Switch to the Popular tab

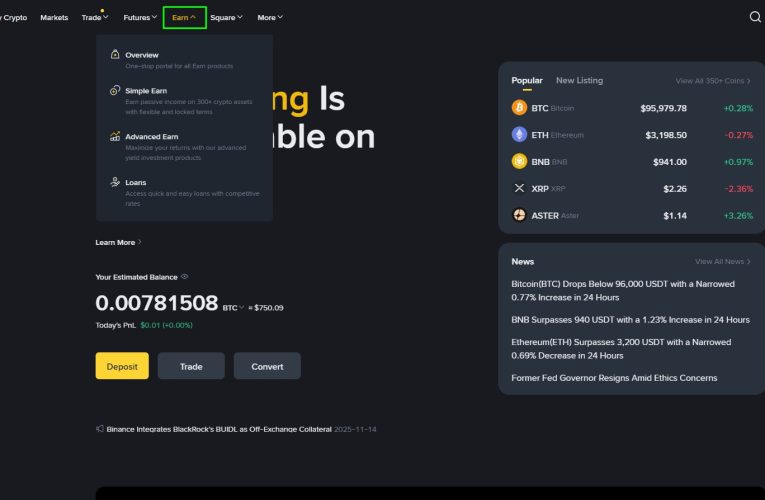(x=527, y=80)
